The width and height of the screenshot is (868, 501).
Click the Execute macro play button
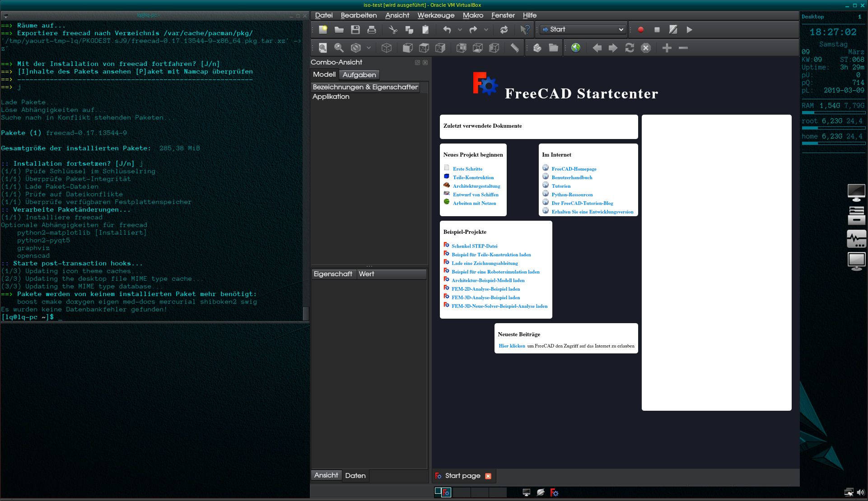689,30
